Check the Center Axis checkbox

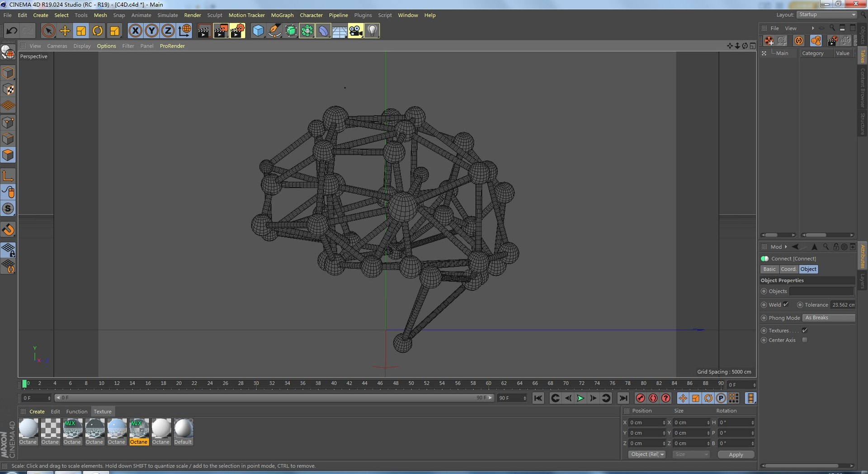coord(805,340)
